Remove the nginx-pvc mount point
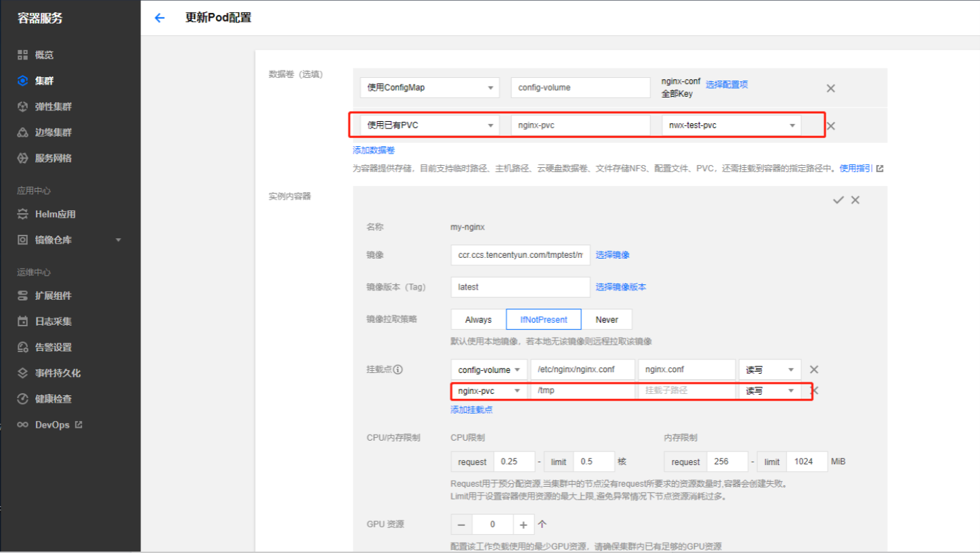The image size is (980, 553). click(815, 391)
